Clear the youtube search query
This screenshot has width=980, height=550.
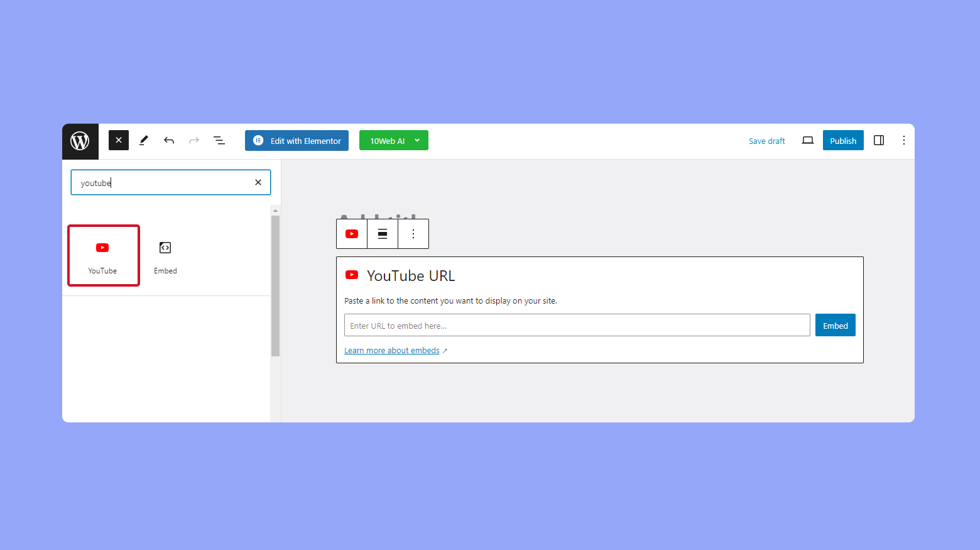258,182
